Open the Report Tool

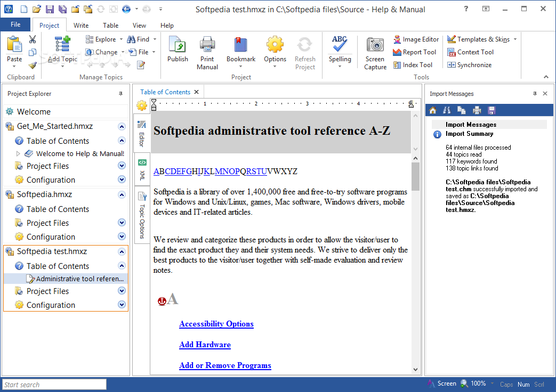(415, 52)
